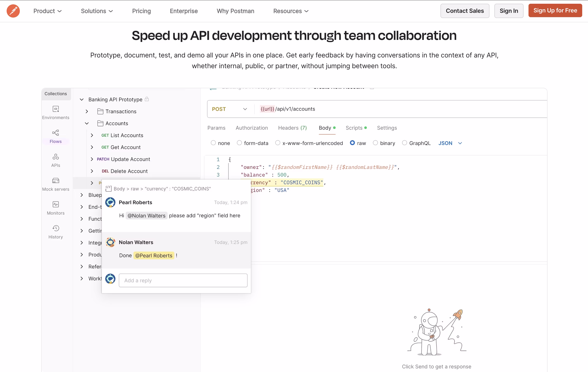
Task: Click the Transactions folder icon
Action: click(x=100, y=111)
